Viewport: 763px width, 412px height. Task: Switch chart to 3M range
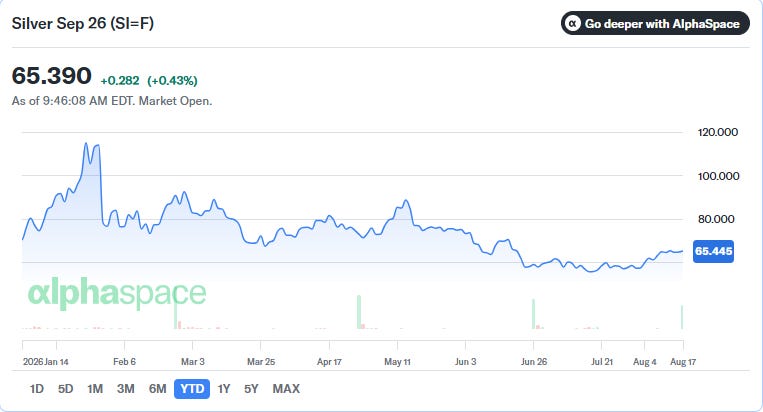(126, 389)
